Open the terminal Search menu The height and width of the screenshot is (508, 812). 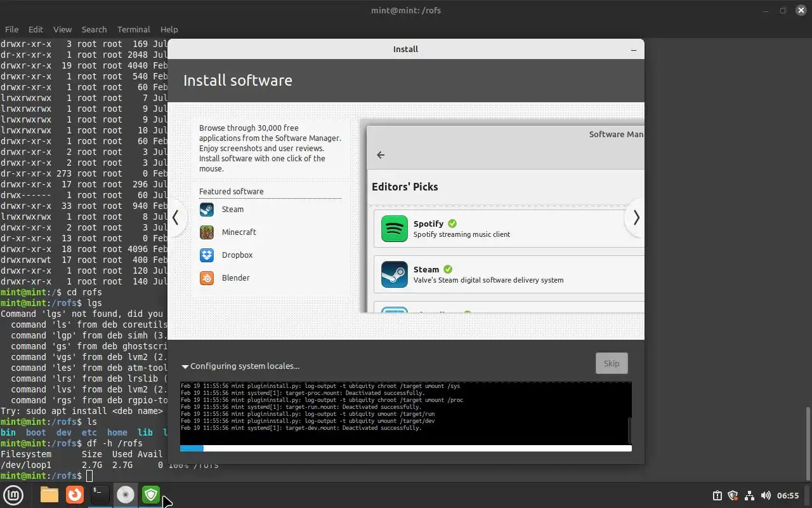(x=94, y=29)
